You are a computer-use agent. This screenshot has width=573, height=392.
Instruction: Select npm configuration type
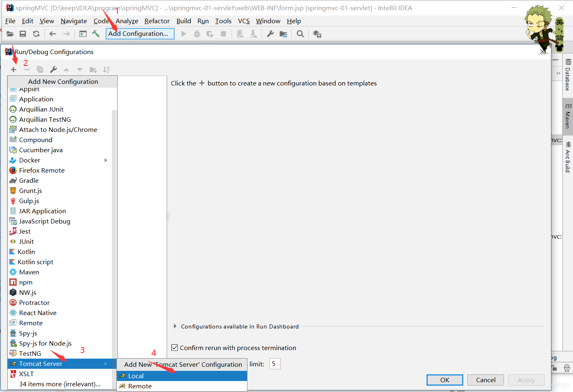(x=60, y=282)
